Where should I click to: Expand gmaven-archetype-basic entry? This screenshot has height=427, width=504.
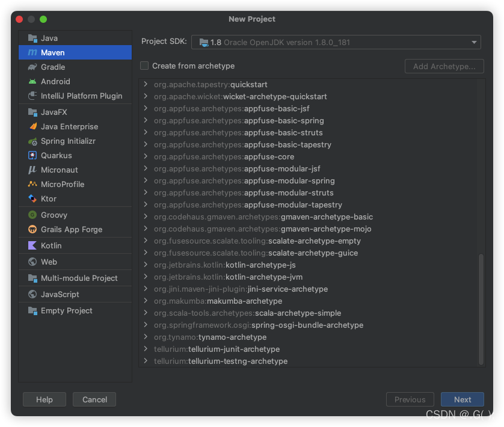coord(146,217)
